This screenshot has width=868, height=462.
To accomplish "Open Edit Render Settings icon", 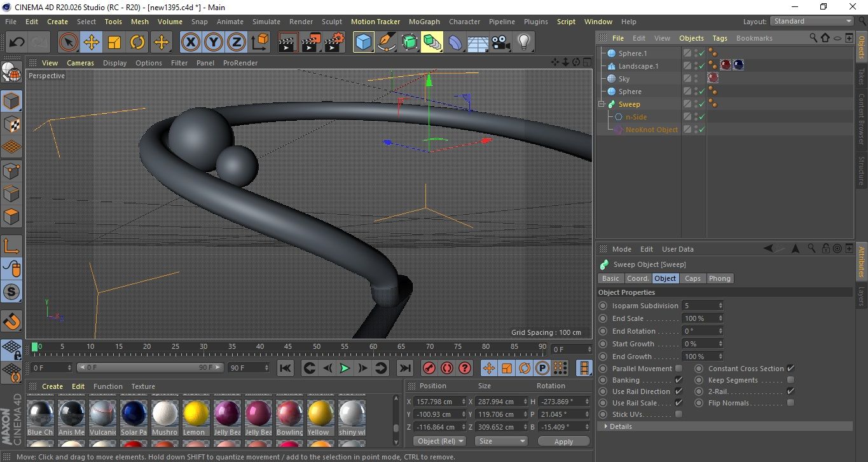I will pyautogui.click(x=334, y=43).
